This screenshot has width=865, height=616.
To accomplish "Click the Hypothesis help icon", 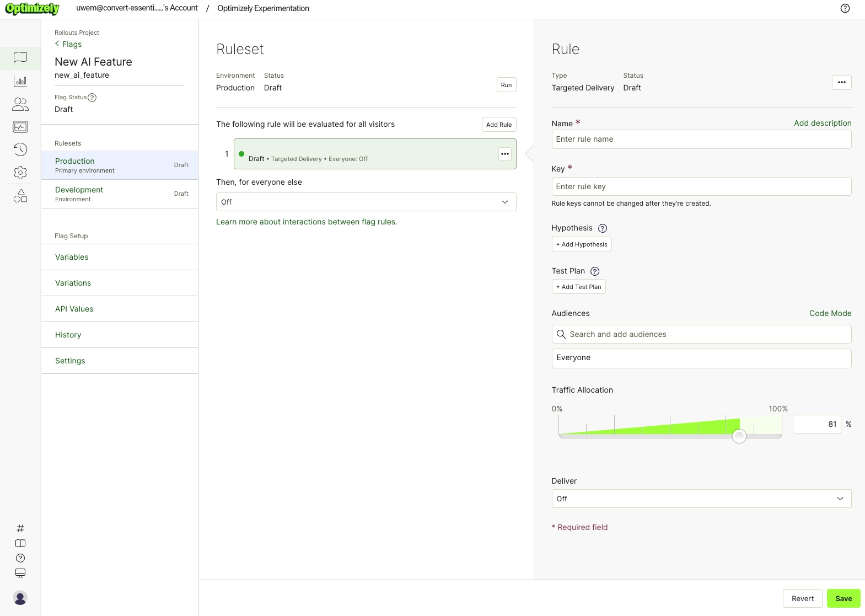I will pos(603,228).
